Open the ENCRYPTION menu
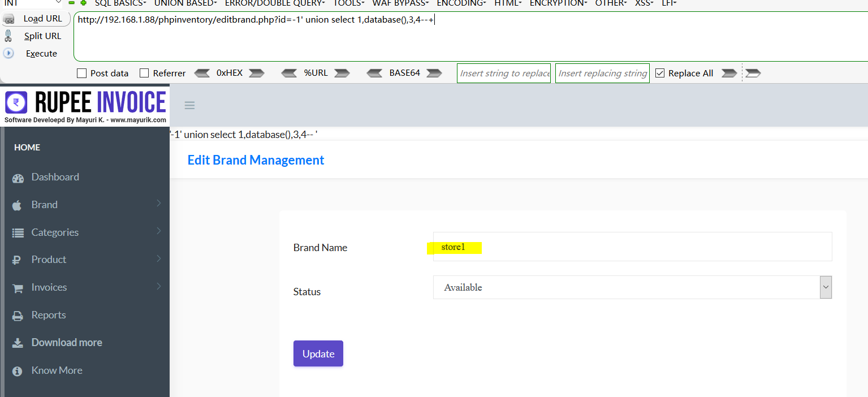 [559, 3]
